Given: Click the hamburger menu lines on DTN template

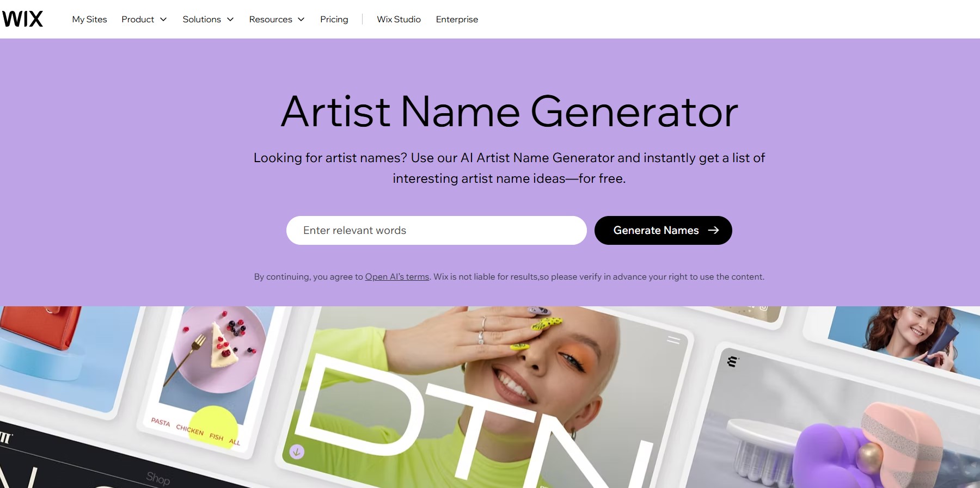Looking at the screenshot, I should click(673, 340).
